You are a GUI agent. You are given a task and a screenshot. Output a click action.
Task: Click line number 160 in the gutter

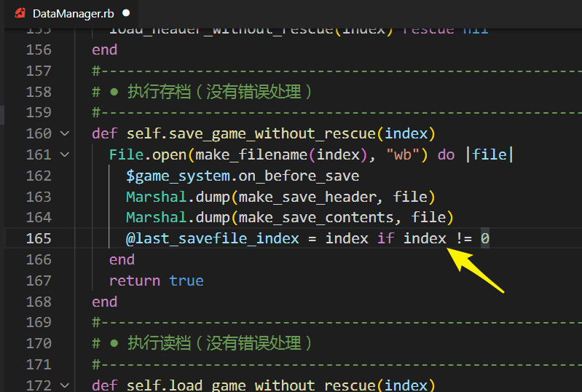39,133
